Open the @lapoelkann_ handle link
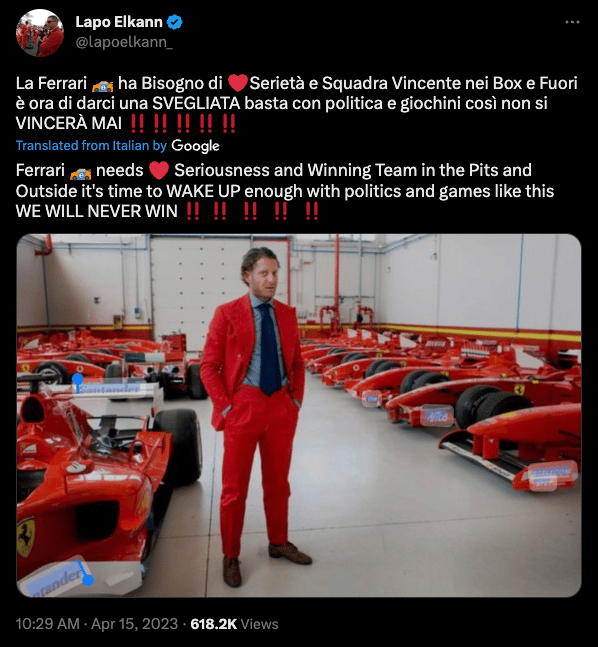The image size is (598, 647). (124, 42)
